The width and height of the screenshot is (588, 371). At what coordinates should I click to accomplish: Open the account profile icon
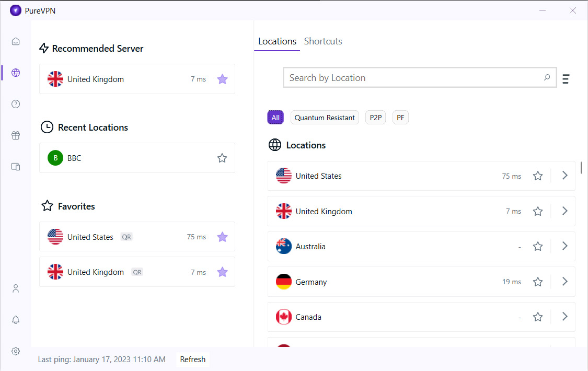click(15, 288)
